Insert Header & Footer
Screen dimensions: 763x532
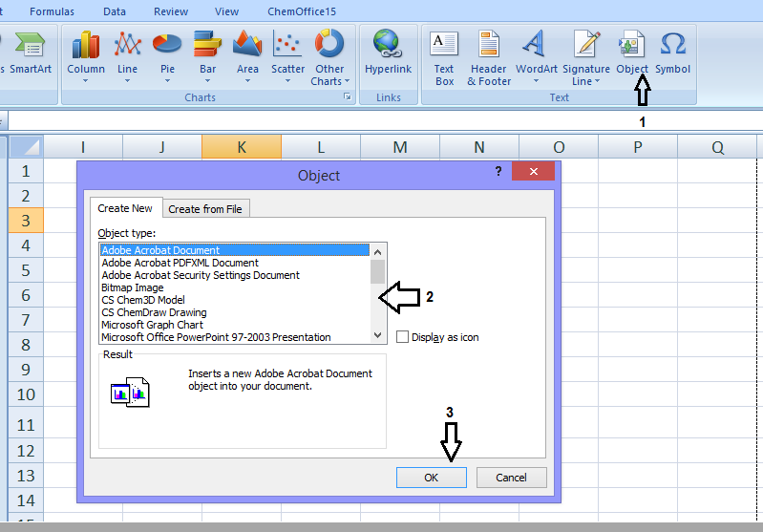[489, 57]
